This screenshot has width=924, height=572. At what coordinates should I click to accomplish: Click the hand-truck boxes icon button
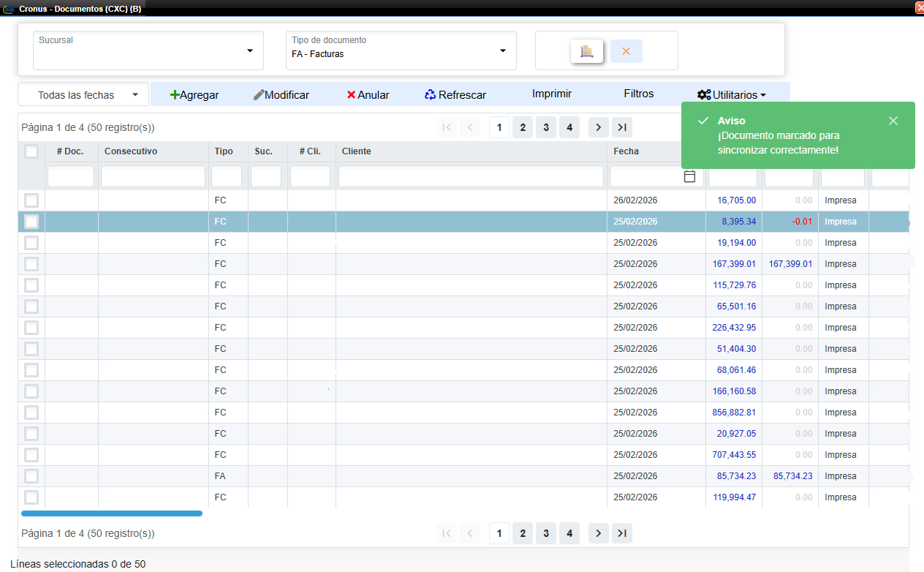tap(586, 51)
